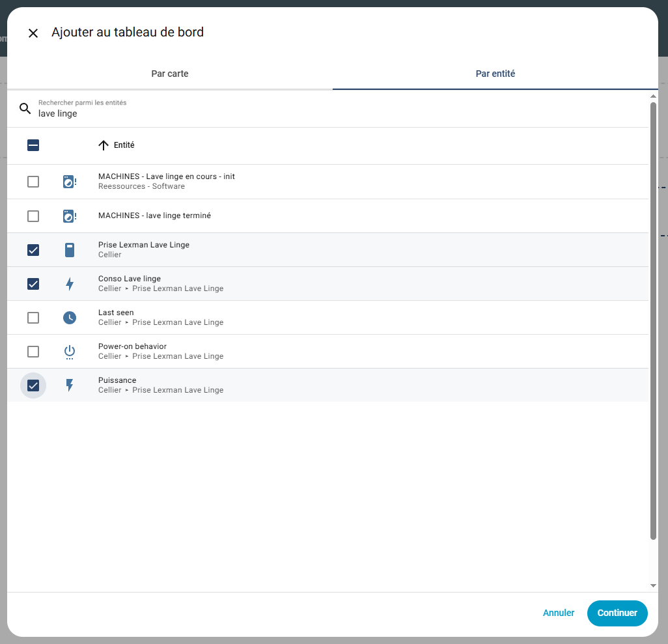This screenshot has height=644, width=668.
Task: Click the scrollbar up arrow
Action: (x=653, y=97)
